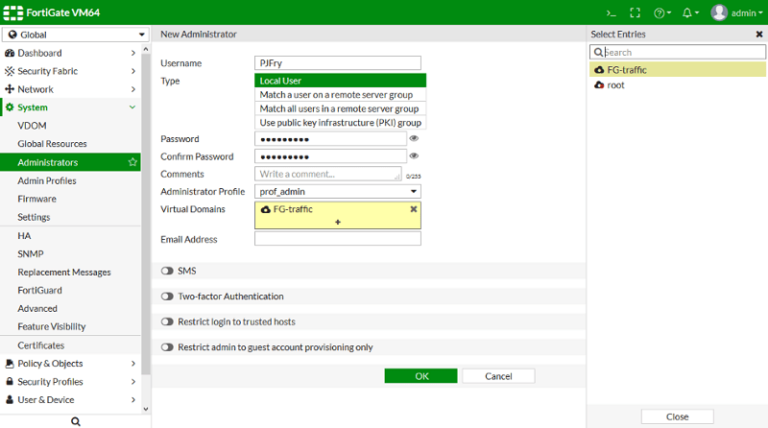Click the Security Profiles lock icon
This screenshot has width=768, height=428.
click(x=9, y=381)
